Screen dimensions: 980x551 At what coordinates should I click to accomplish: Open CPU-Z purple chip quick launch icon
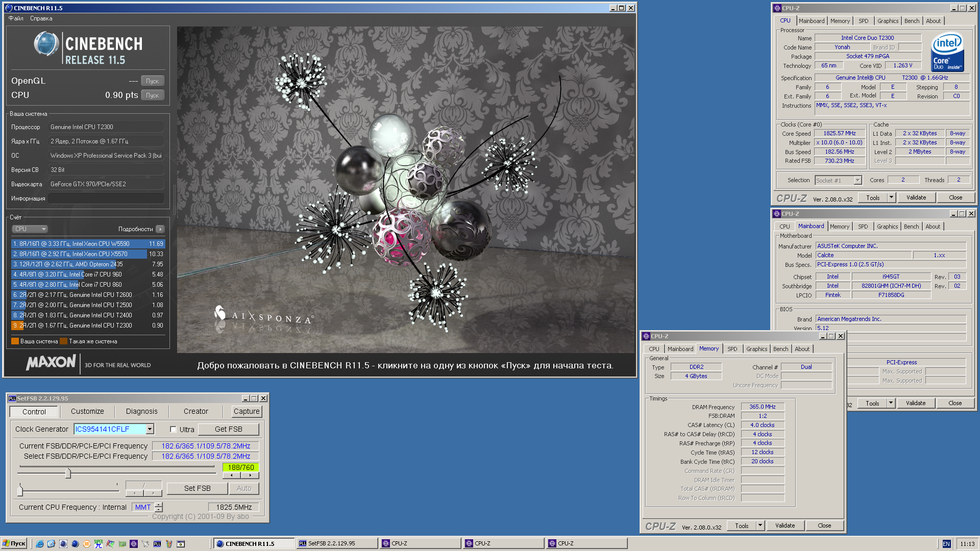[x=134, y=544]
